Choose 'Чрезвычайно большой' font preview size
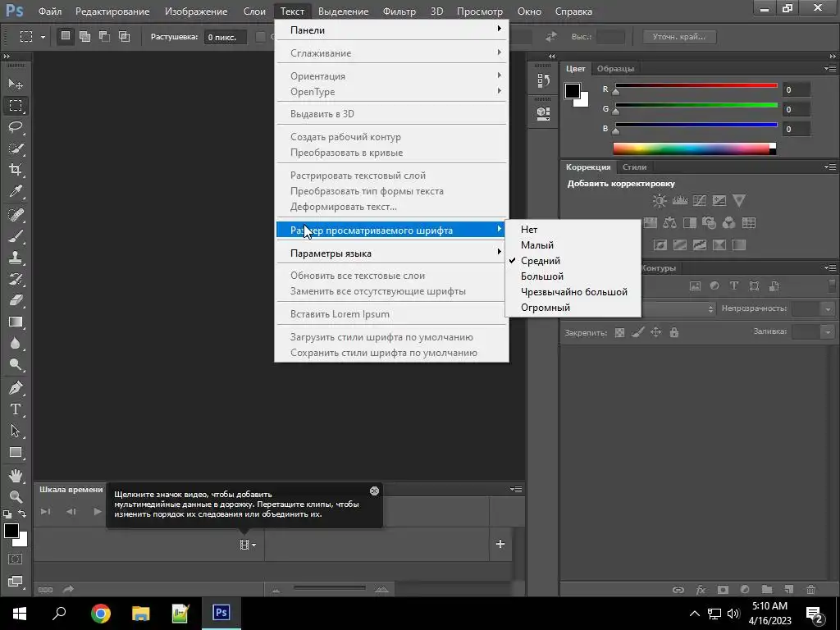Image resolution: width=840 pixels, height=630 pixels. point(573,292)
